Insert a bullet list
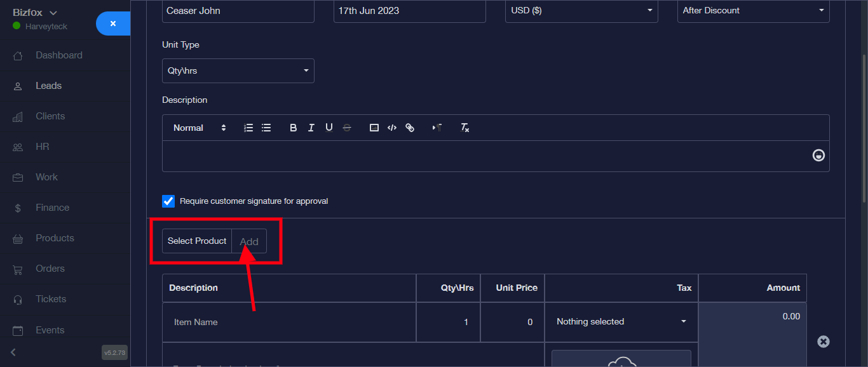 coord(266,128)
